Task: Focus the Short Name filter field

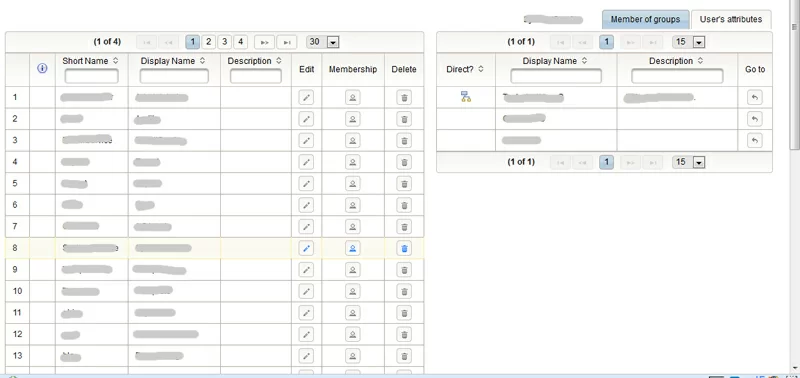Action: point(91,76)
